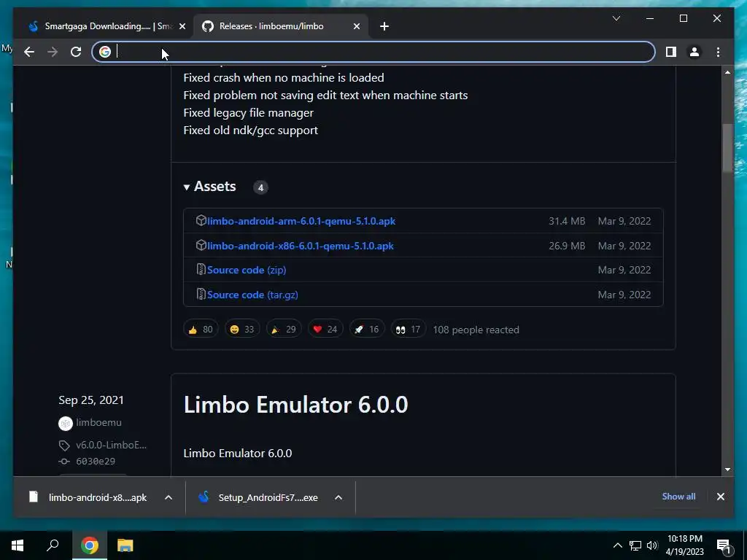747x560 pixels.
Task: Toggle the heart reaction 24
Action: point(325,329)
